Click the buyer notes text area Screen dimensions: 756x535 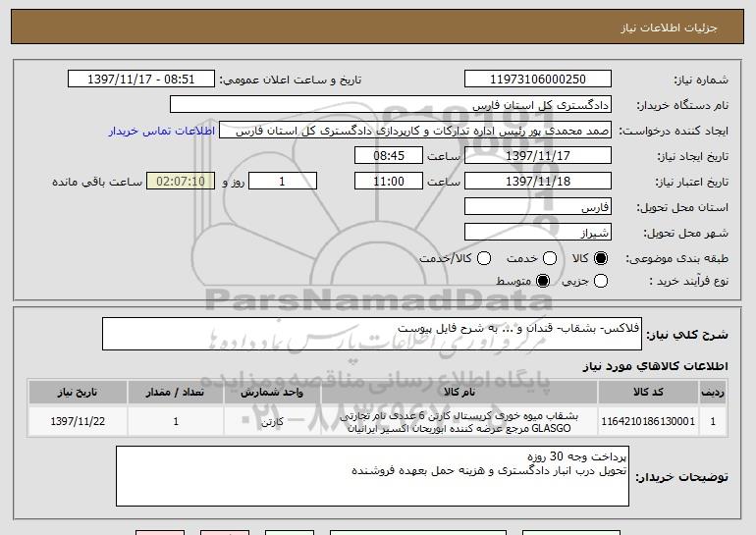(x=372, y=476)
